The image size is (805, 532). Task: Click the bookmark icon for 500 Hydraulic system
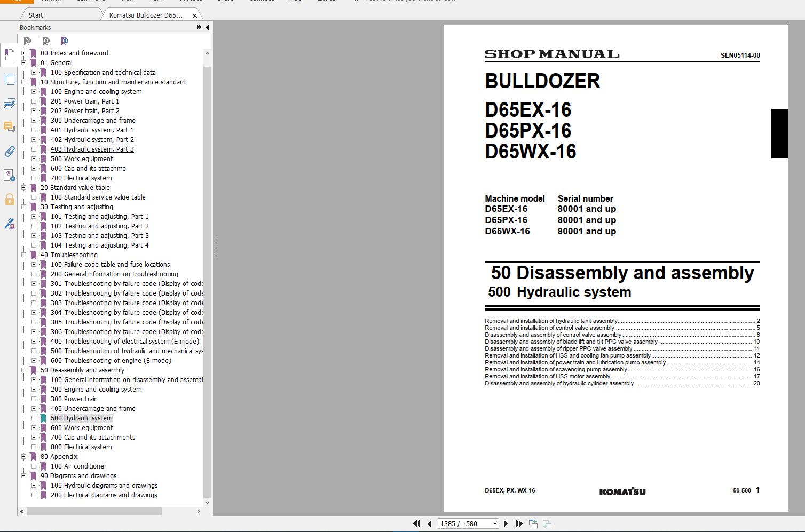pos(43,418)
